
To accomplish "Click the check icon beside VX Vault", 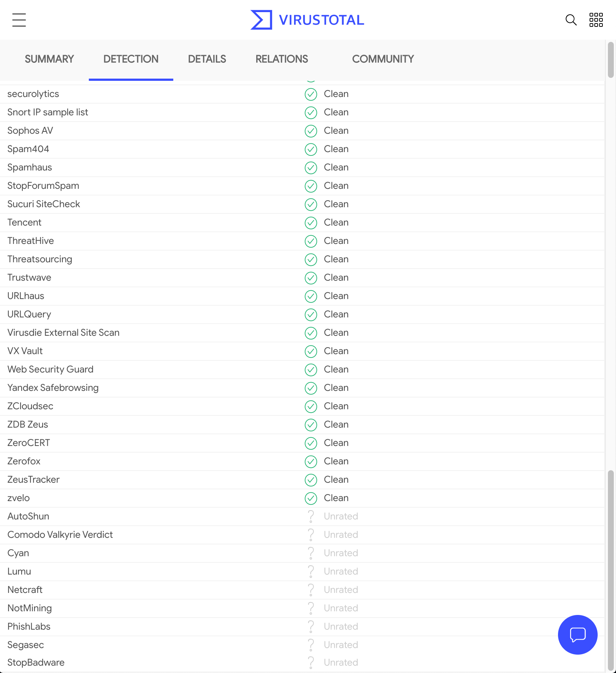I will pos(311,351).
